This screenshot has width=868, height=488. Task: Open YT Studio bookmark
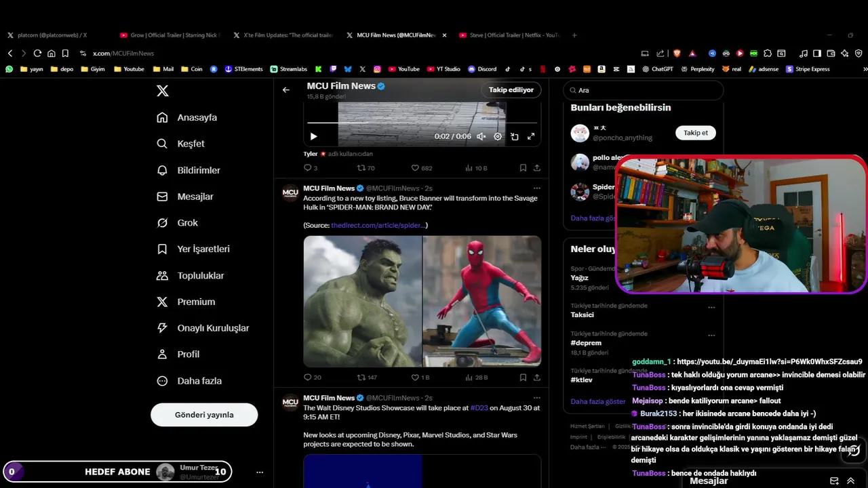click(x=443, y=69)
